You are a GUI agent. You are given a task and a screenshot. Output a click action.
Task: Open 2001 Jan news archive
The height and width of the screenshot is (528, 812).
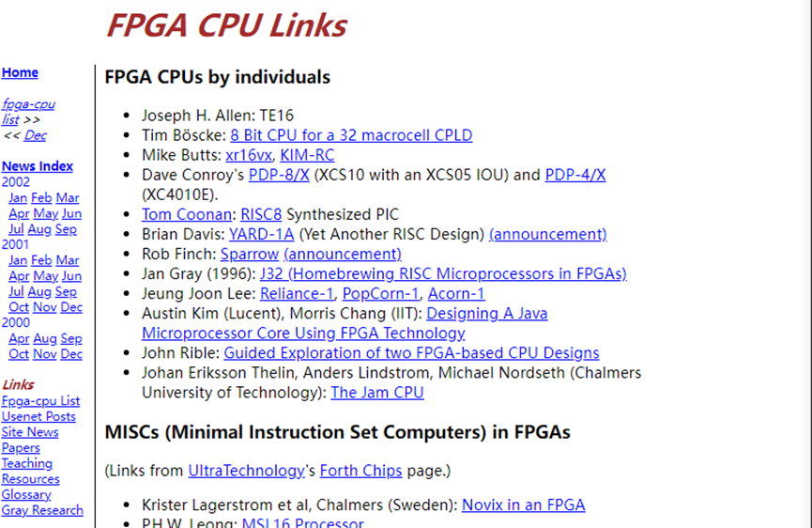(x=18, y=260)
